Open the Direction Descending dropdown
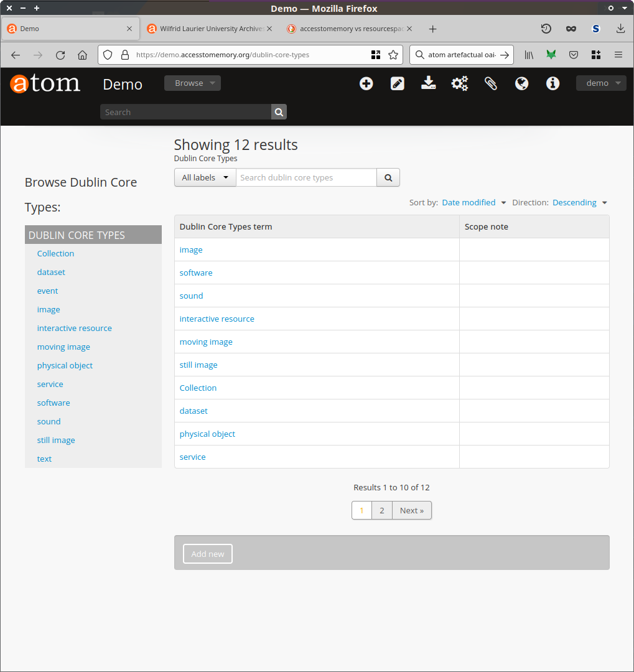 point(579,202)
